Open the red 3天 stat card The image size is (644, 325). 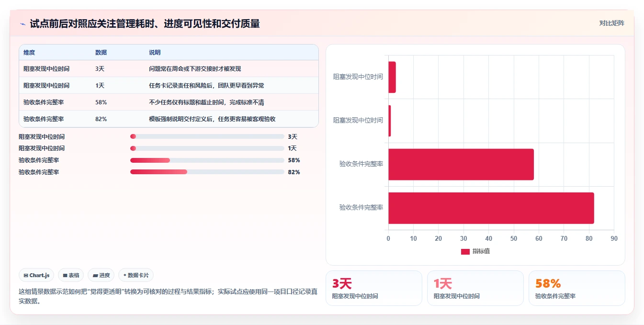coord(374,288)
